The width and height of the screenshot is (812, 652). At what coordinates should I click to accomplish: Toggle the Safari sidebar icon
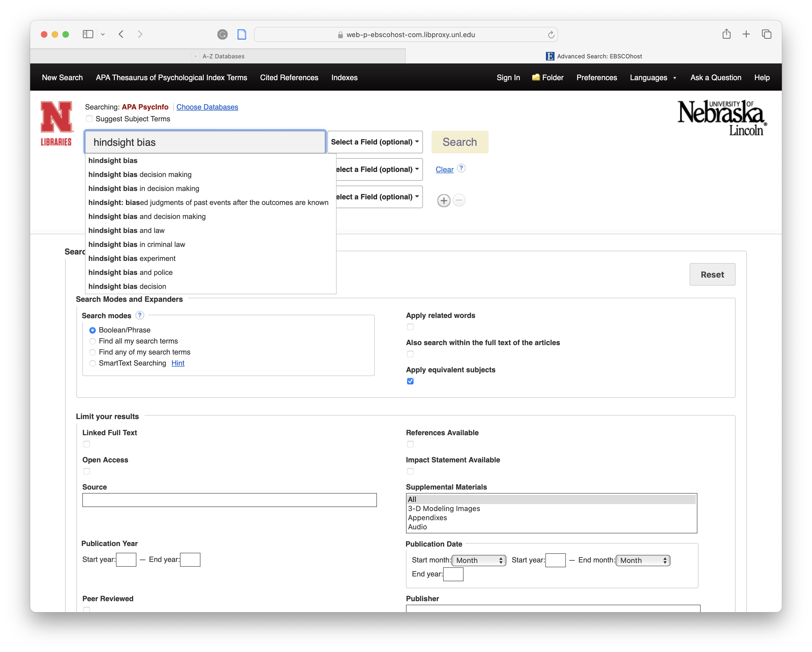[x=88, y=34]
